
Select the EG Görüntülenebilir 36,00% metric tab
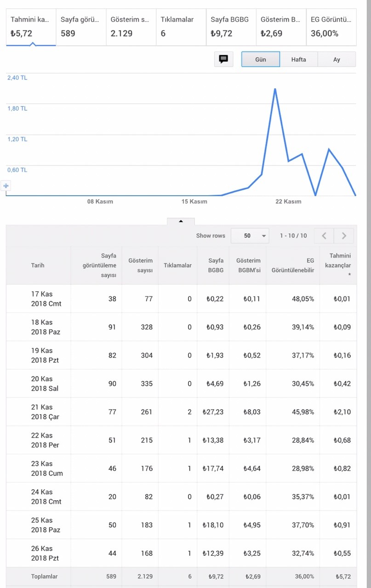tap(331, 27)
